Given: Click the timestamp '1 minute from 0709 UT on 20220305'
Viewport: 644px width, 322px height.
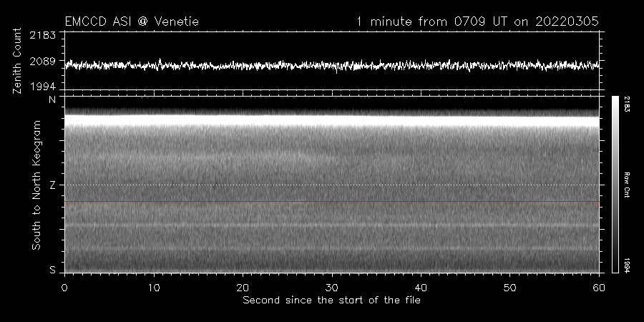Looking at the screenshot, I should point(477,21).
